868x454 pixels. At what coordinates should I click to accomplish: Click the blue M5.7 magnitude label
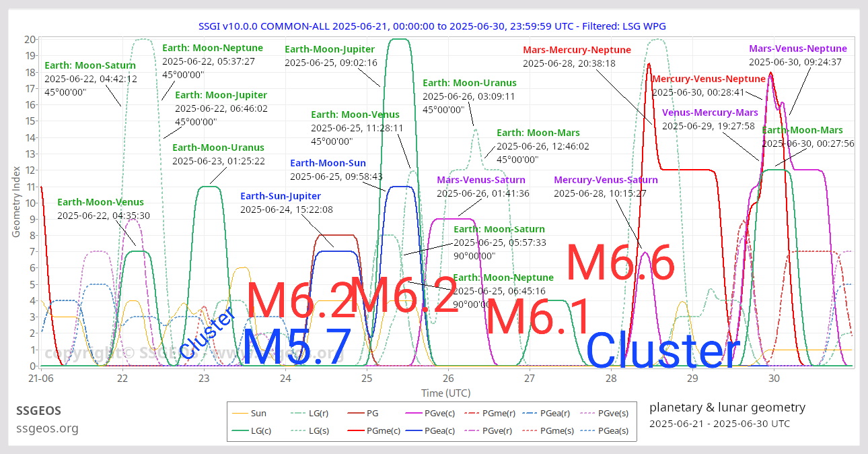pos(297,348)
